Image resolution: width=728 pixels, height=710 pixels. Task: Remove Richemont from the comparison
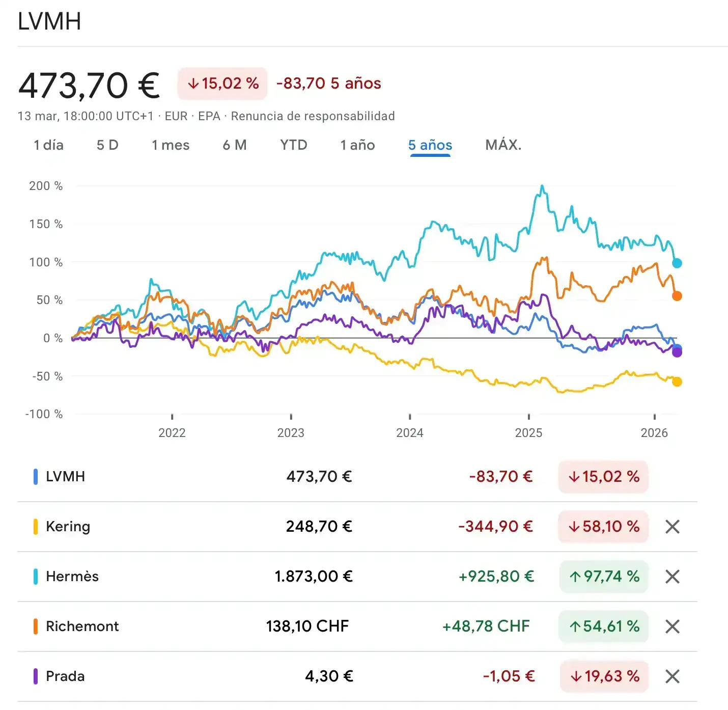click(x=672, y=626)
